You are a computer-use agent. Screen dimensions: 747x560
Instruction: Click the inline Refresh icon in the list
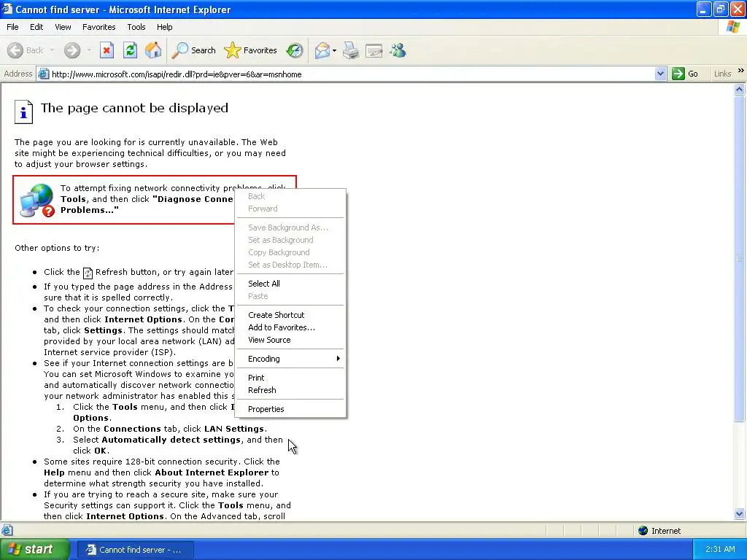88,273
